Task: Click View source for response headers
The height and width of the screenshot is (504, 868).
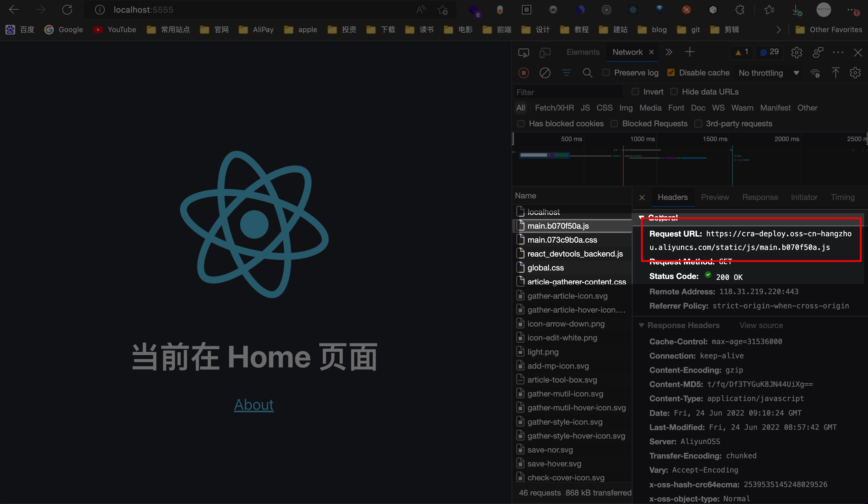Action: click(761, 325)
